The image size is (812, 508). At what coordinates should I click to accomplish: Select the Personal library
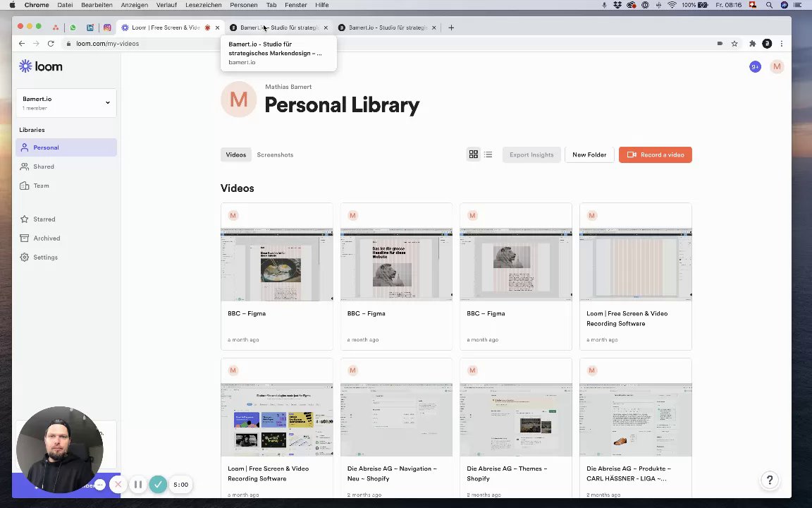(66, 147)
